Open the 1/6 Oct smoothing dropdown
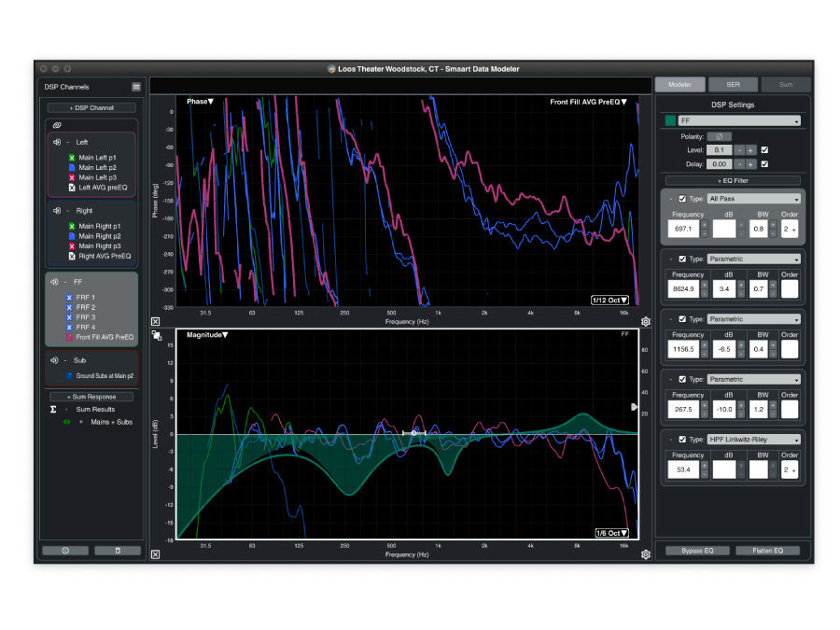The image size is (840, 630). [x=611, y=532]
